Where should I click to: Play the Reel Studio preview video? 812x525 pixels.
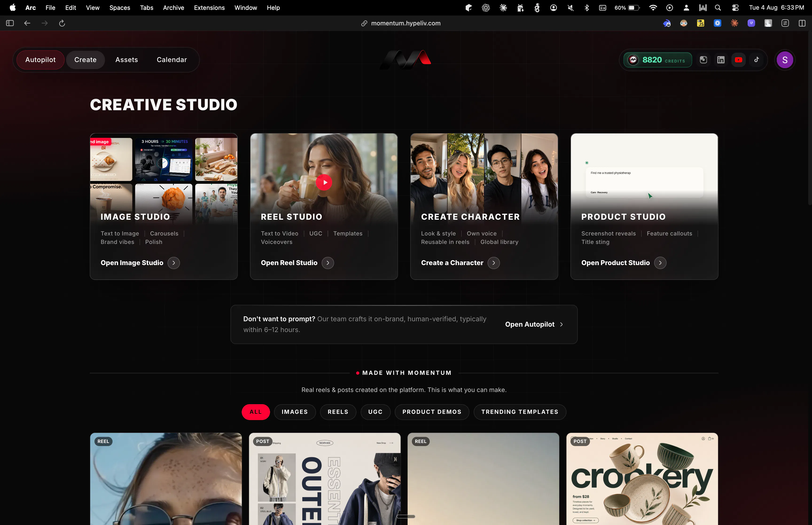pyautogui.click(x=324, y=182)
